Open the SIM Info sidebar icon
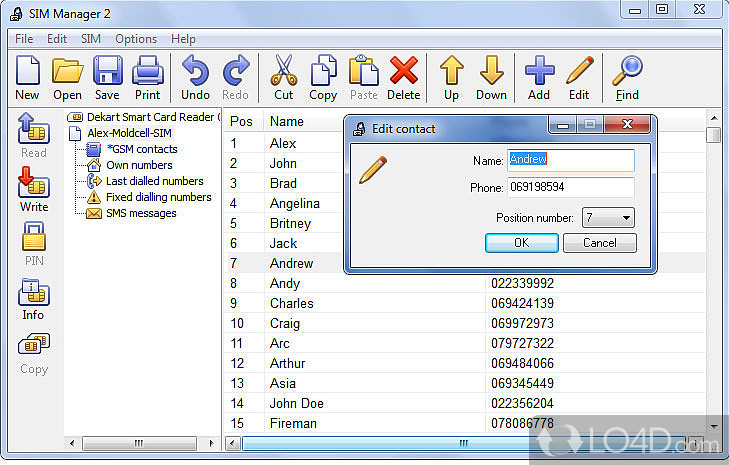 pos(34,297)
